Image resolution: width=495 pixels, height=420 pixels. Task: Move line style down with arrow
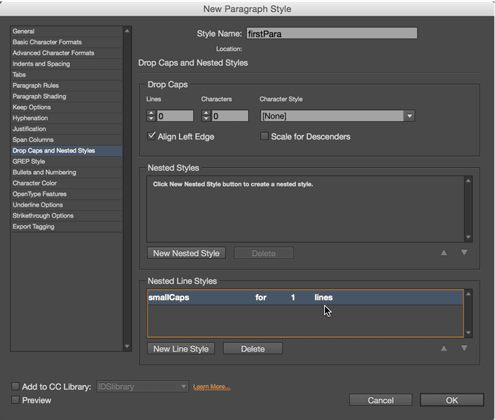(x=464, y=348)
